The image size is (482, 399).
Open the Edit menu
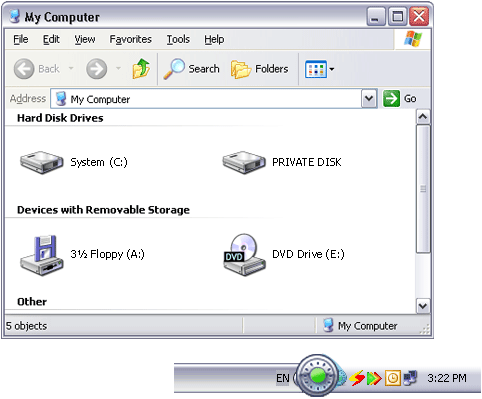[51, 39]
